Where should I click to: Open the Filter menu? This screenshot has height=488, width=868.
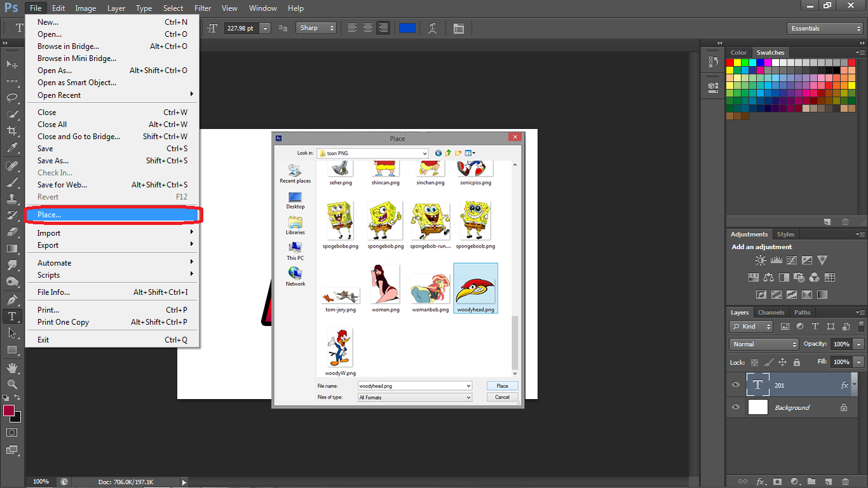[x=203, y=8]
